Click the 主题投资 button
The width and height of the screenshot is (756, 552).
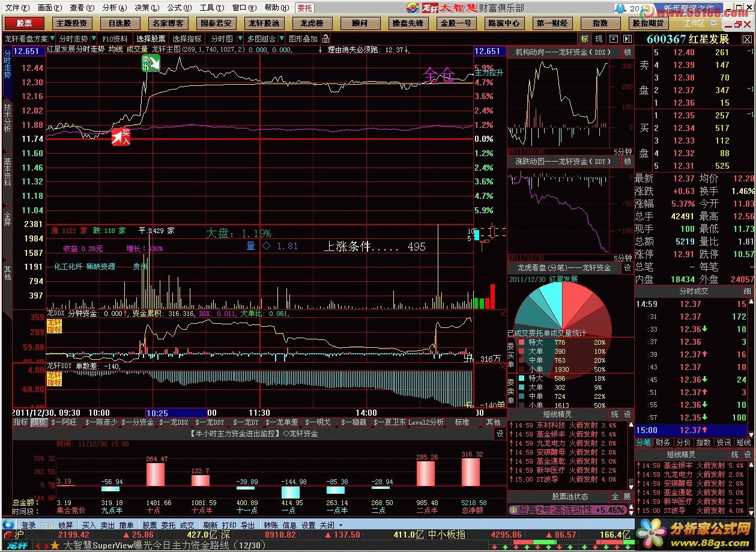click(x=71, y=23)
